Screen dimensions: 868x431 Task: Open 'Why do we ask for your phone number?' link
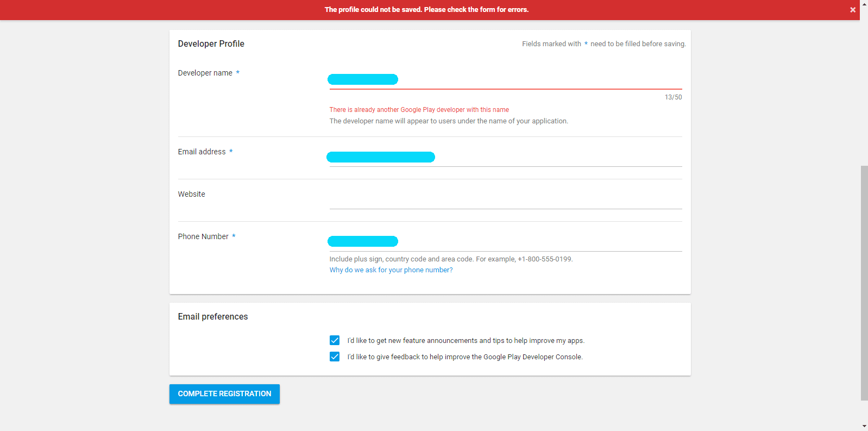(391, 270)
